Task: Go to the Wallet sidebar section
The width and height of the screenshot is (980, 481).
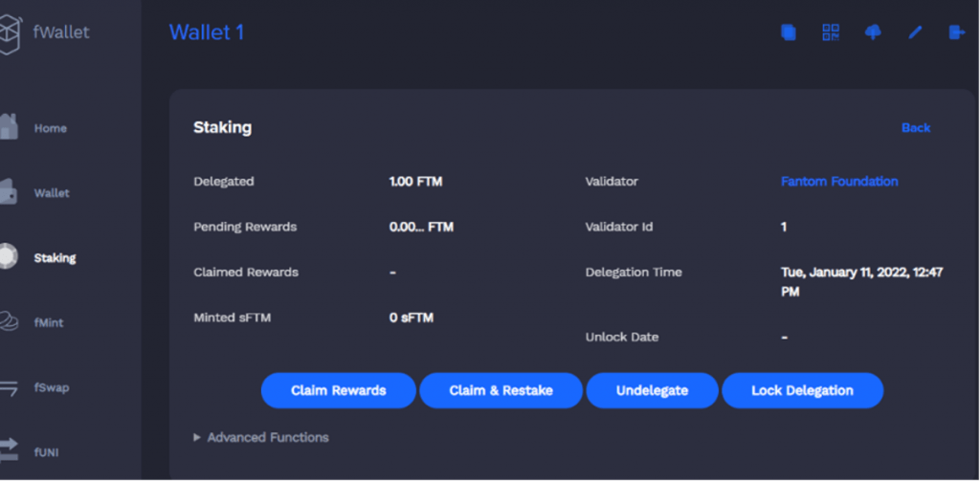Action: click(52, 193)
